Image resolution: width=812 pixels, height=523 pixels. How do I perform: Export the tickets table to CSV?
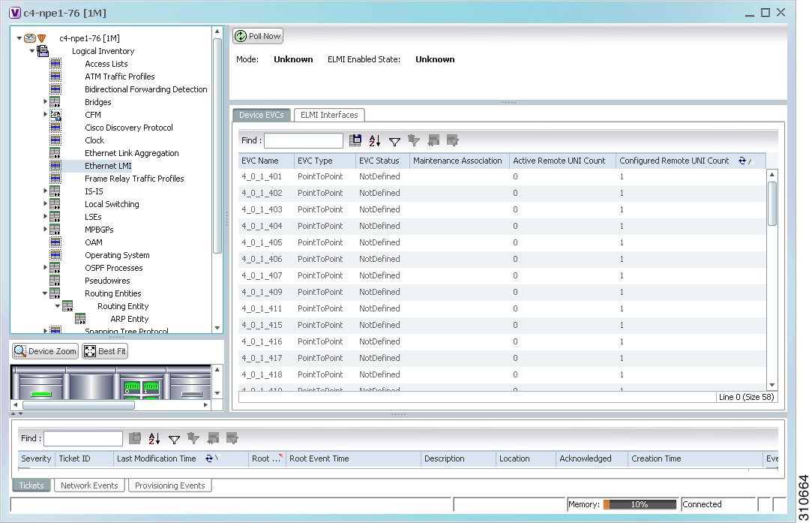coord(135,438)
